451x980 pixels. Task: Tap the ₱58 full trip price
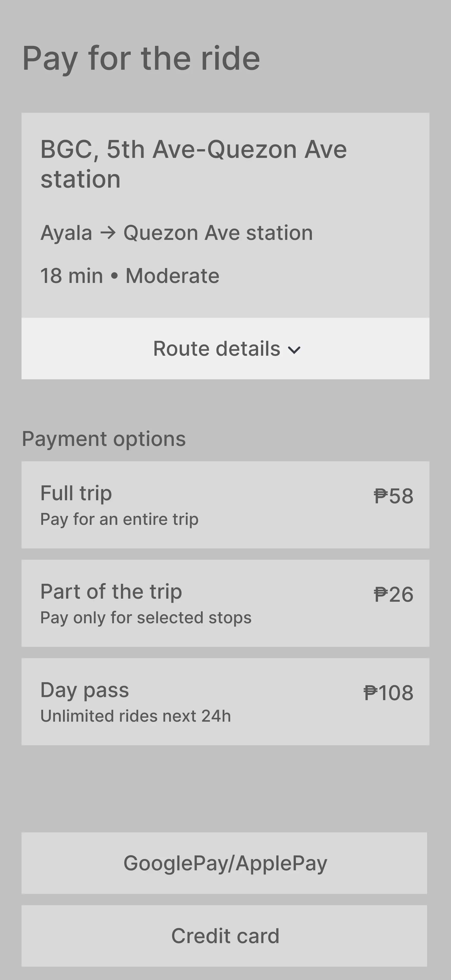click(393, 496)
